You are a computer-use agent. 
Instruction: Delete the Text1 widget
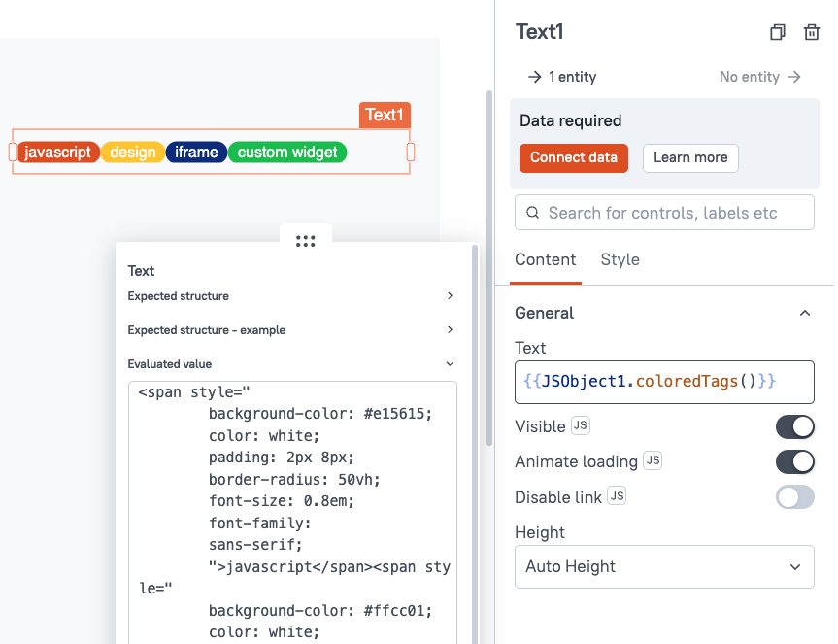(812, 32)
